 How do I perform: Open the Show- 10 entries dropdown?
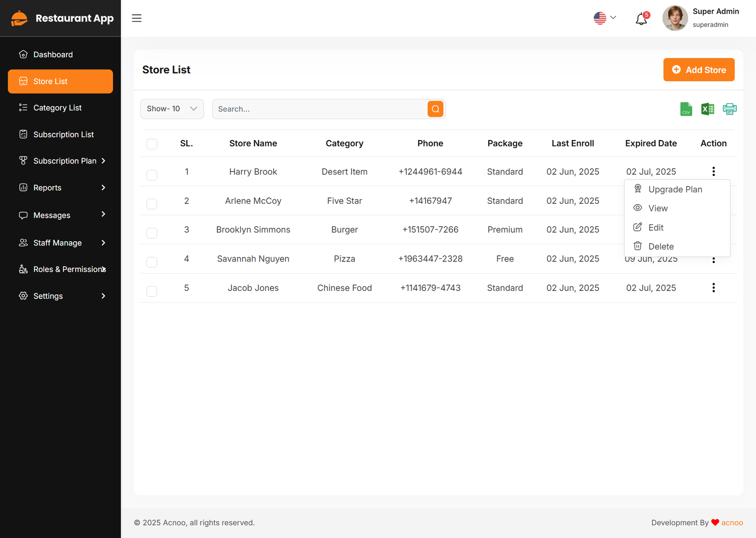pos(172,109)
